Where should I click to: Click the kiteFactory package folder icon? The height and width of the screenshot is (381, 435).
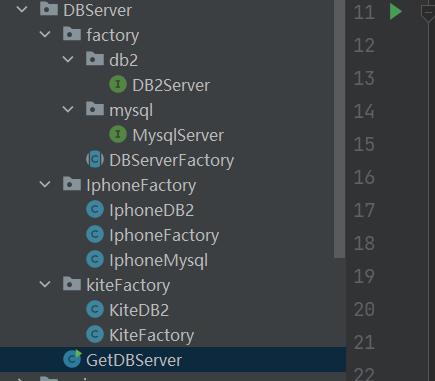pos(72,284)
